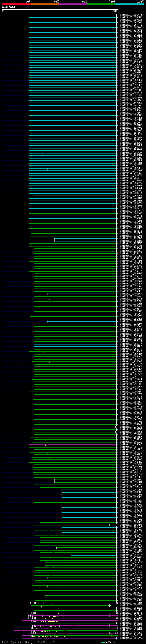Select hit label UniRef100_Q41616

[131, 35]
